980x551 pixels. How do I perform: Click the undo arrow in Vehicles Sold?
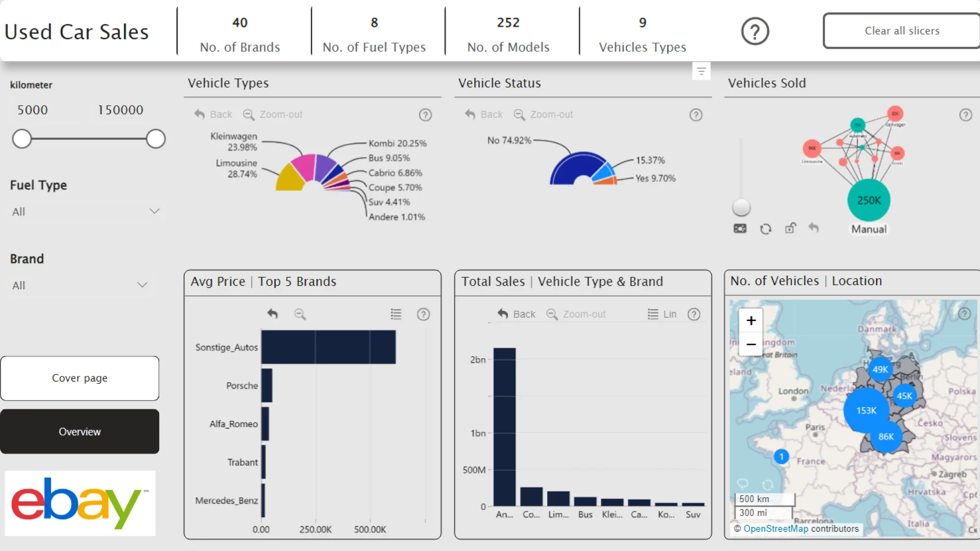point(814,228)
